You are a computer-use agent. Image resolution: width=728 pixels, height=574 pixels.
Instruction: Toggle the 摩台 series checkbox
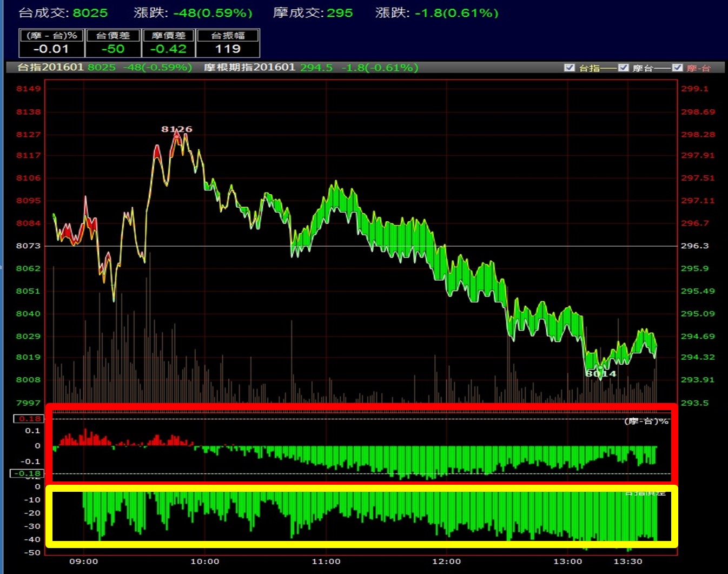[623, 68]
